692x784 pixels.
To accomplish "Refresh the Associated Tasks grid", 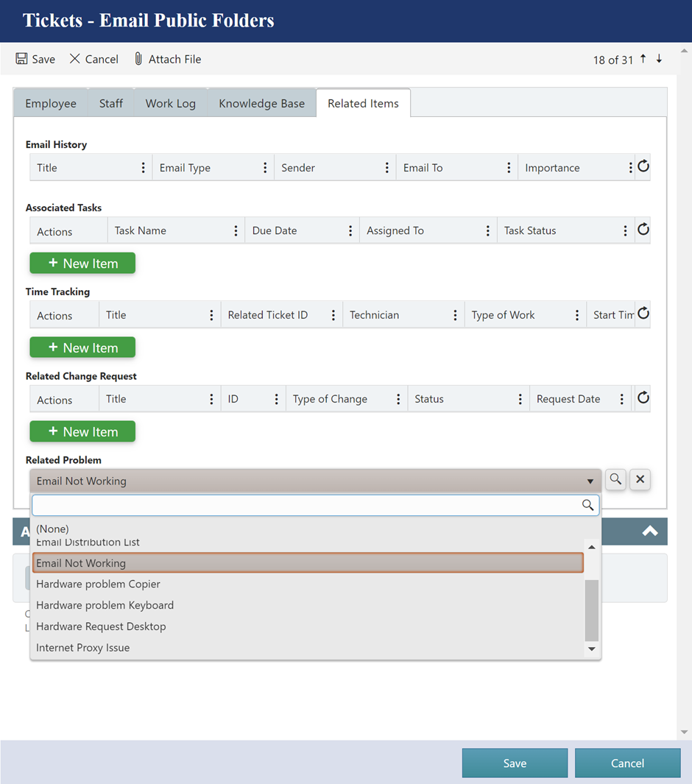I will (642, 229).
